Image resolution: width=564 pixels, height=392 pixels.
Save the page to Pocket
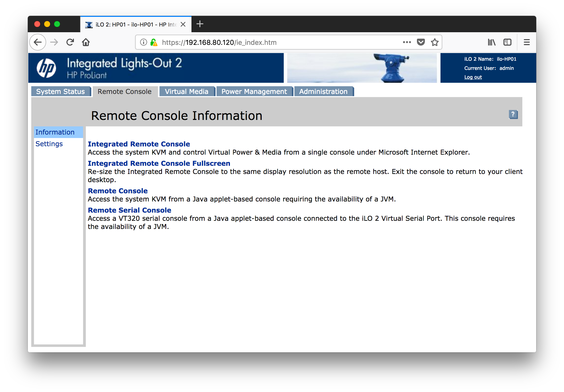tap(421, 42)
